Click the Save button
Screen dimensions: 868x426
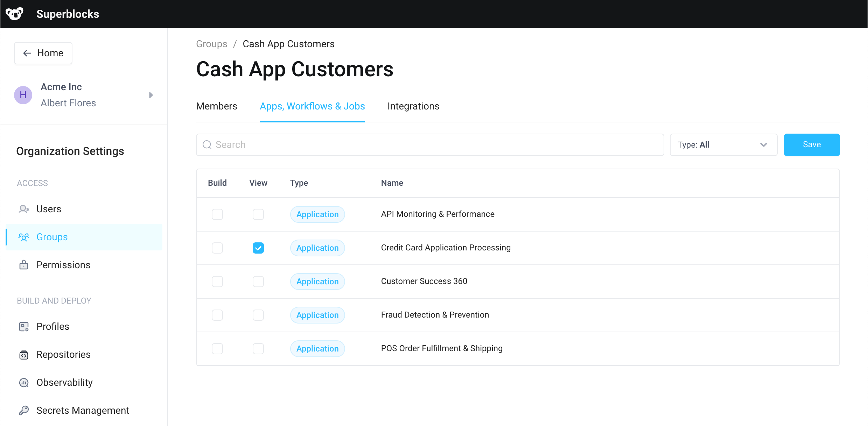pyautogui.click(x=812, y=144)
